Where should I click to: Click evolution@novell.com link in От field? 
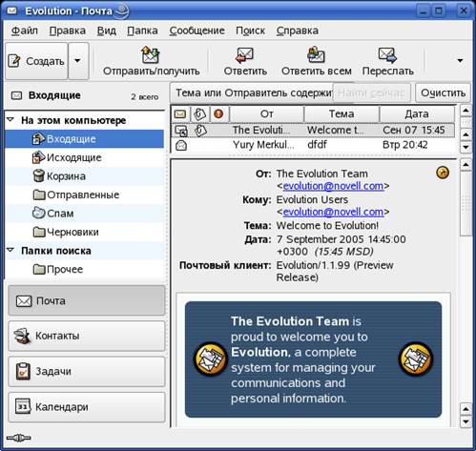click(333, 186)
